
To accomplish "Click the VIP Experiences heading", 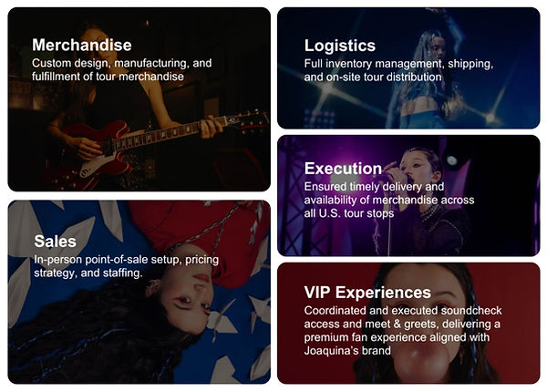I will click(x=367, y=293).
